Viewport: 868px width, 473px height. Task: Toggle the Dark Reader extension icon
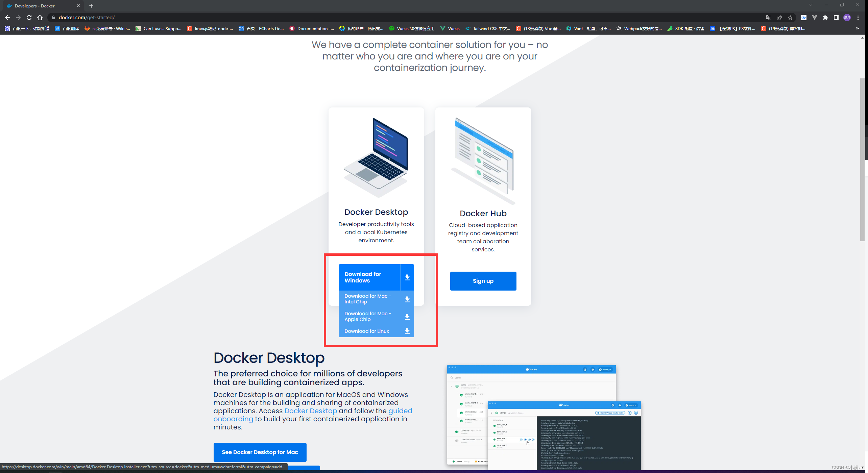pyautogui.click(x=804, y=17)
